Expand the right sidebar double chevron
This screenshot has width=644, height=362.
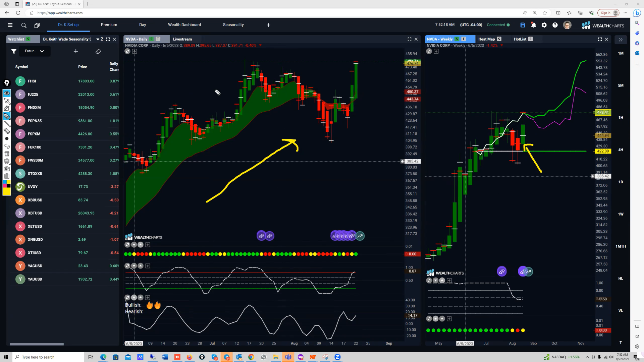(x=621, y=40)
